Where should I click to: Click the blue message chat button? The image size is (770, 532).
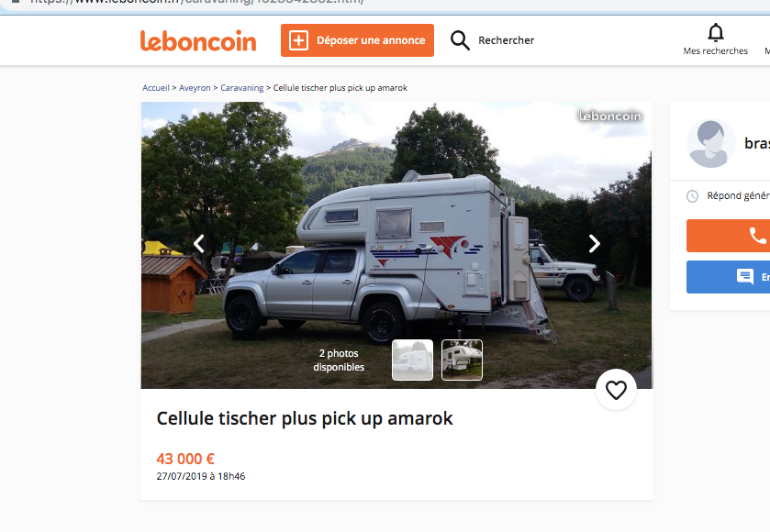[729, 277]
